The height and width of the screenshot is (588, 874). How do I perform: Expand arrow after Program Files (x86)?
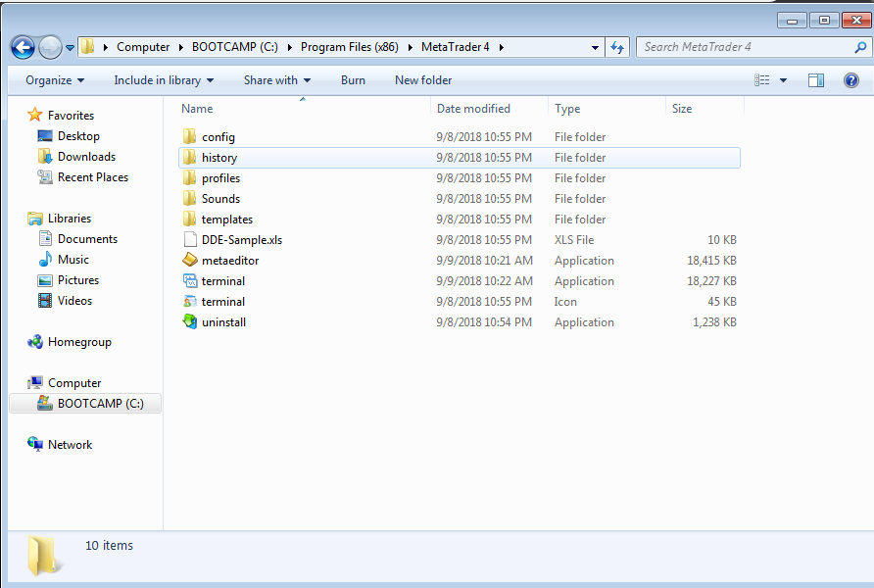pos(411,48)
